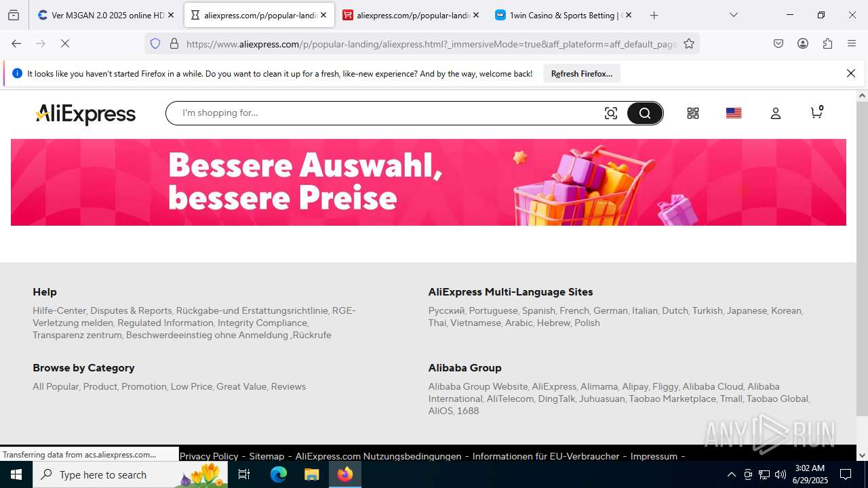This screenshot has width=868, height=488.
Task: Open the volume control in tray
Action: [x=781, y=474]
